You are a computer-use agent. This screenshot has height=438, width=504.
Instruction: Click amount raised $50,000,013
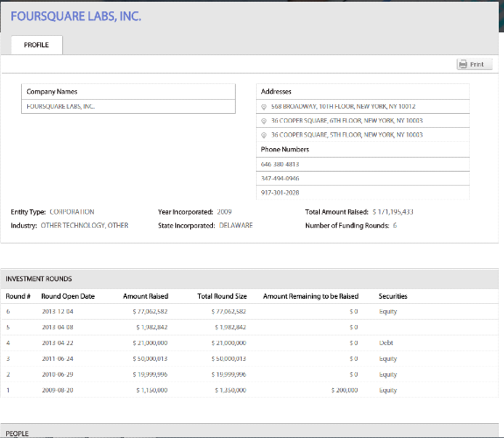point(150,358)
